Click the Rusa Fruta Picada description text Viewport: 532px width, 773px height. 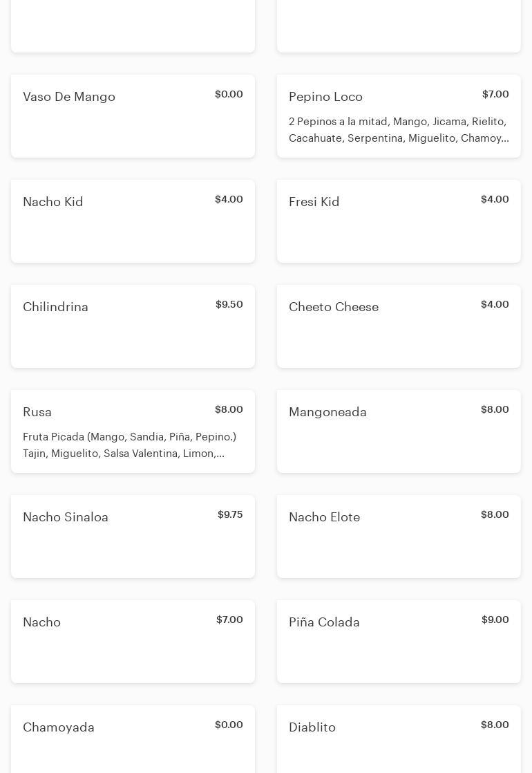tap(129, 445)
